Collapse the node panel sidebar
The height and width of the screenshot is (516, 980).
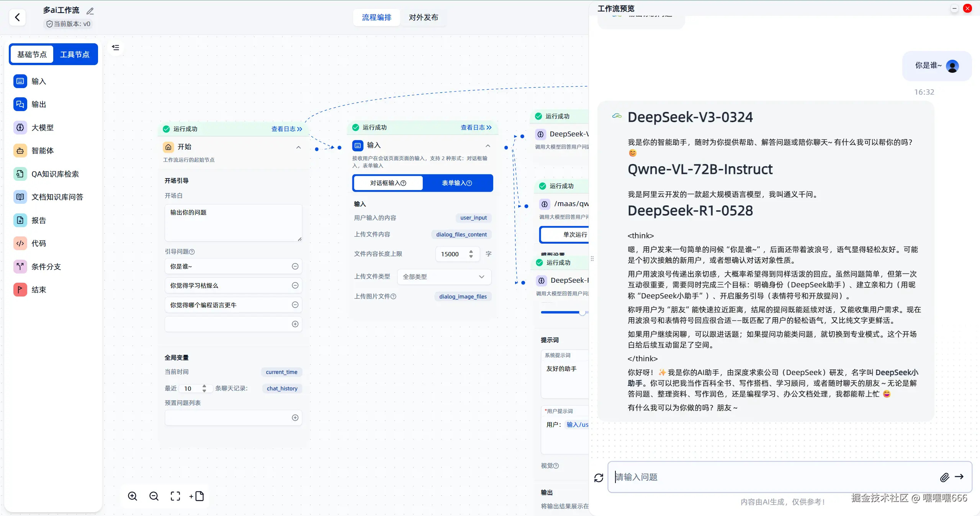[115, 47]
